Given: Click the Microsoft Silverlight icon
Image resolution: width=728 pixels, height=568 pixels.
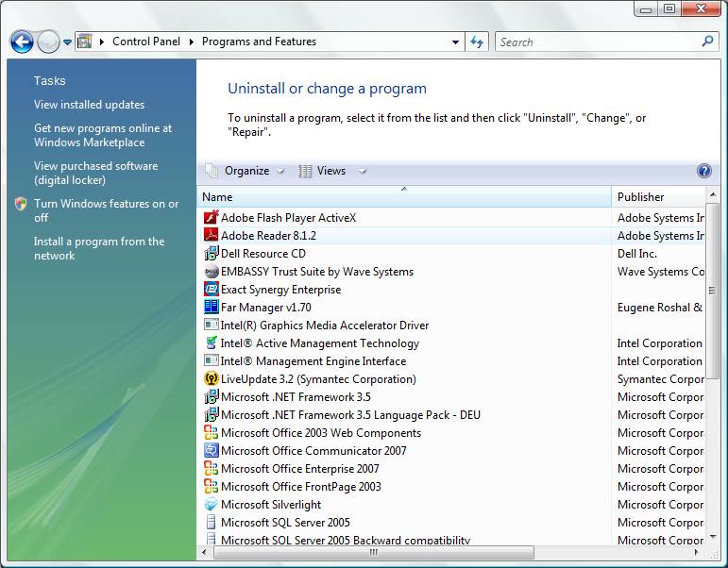Looking at the screenshot, I should click(x=212, y=505).
